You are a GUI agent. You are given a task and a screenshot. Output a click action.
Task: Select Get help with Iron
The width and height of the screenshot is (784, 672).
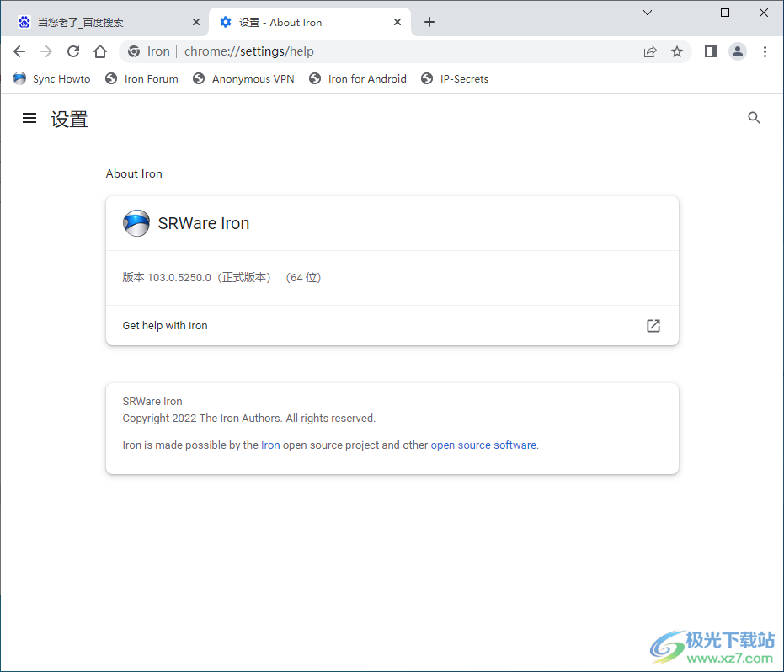165,326
